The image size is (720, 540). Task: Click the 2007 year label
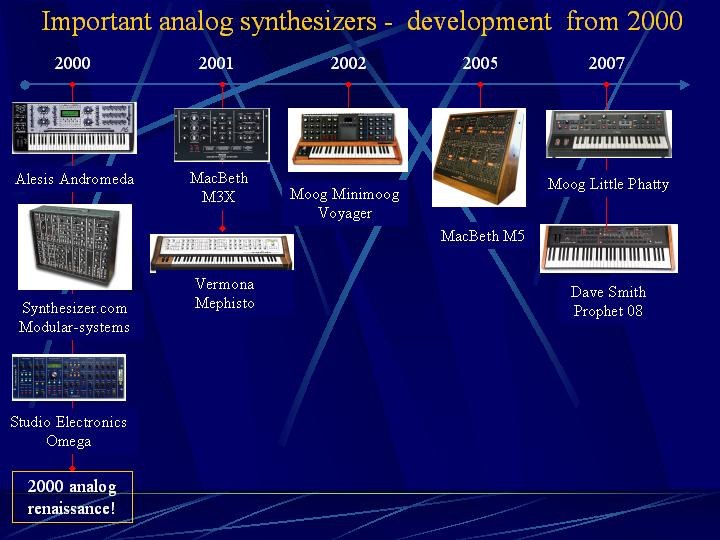click(607, 63)
